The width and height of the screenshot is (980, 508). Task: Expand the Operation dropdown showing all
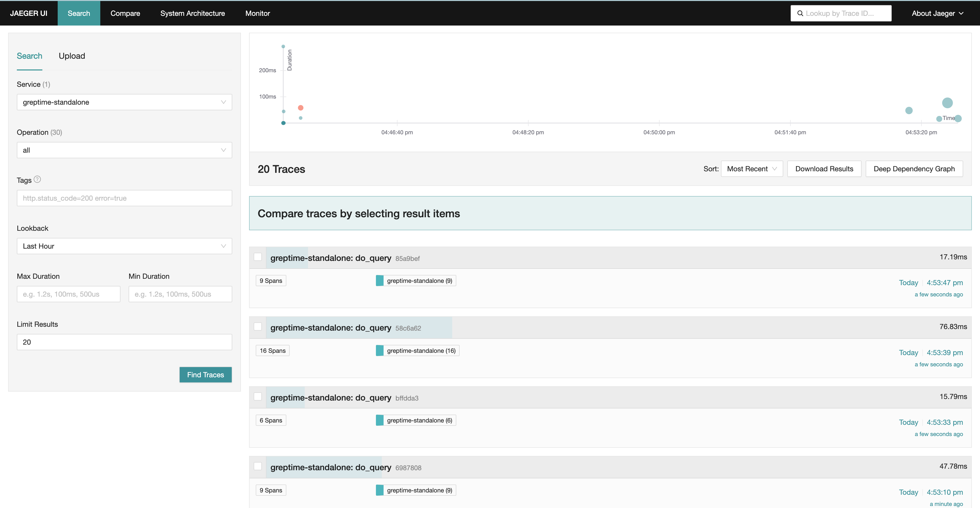point(124,150)
